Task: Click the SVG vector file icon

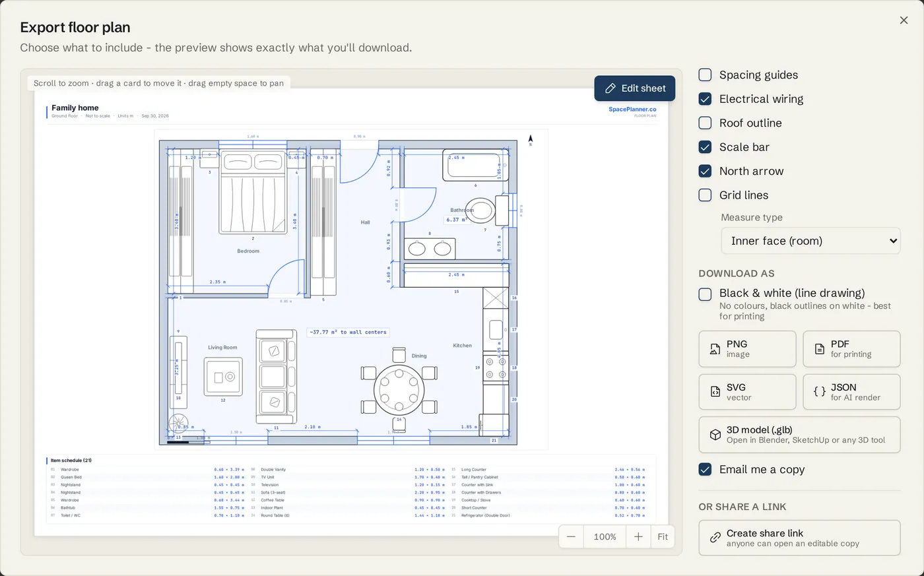Action: 715,392
